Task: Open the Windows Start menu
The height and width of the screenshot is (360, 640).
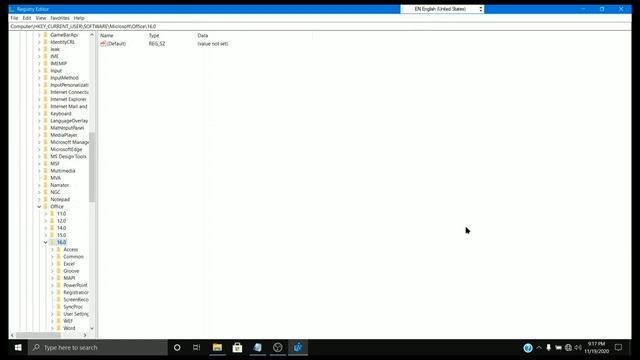Action: click(x=18, y=348)
